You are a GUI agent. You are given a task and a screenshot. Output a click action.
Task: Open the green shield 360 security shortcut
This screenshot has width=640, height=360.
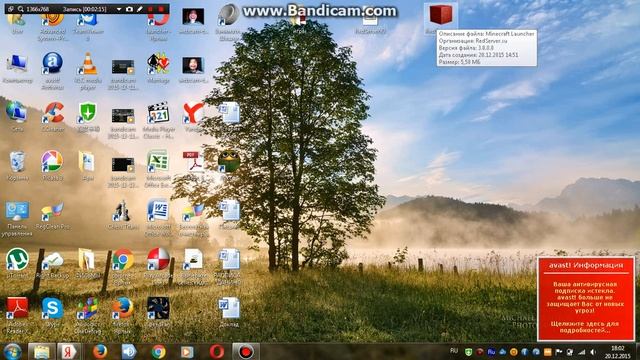point(87,113)
